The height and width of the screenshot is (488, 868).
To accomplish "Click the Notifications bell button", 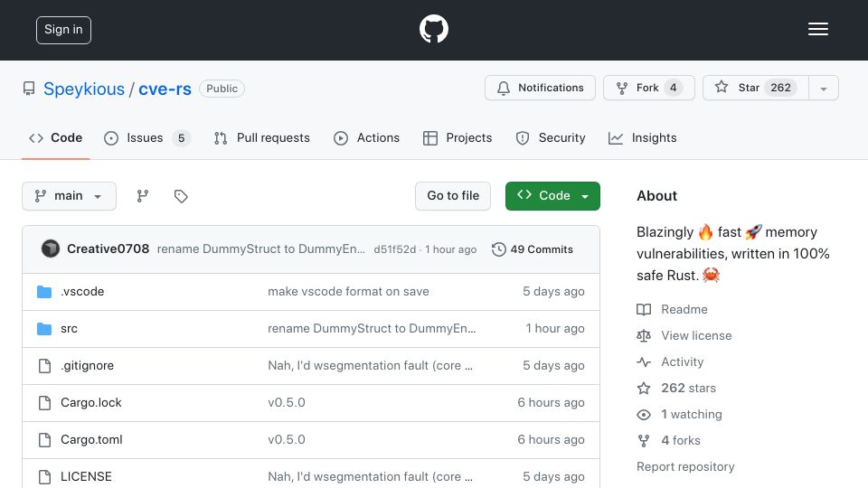I will point(540,88).
